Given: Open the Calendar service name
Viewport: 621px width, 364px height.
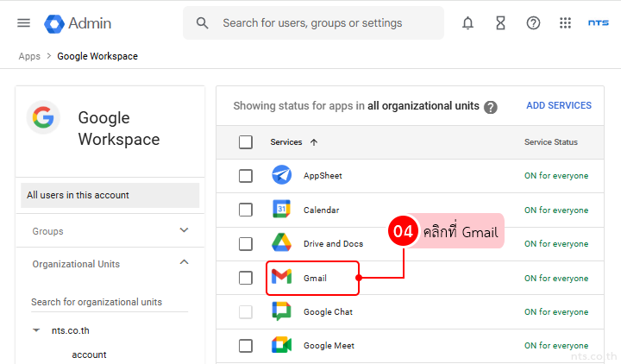Looking at the screenshot, I should 321,210.
